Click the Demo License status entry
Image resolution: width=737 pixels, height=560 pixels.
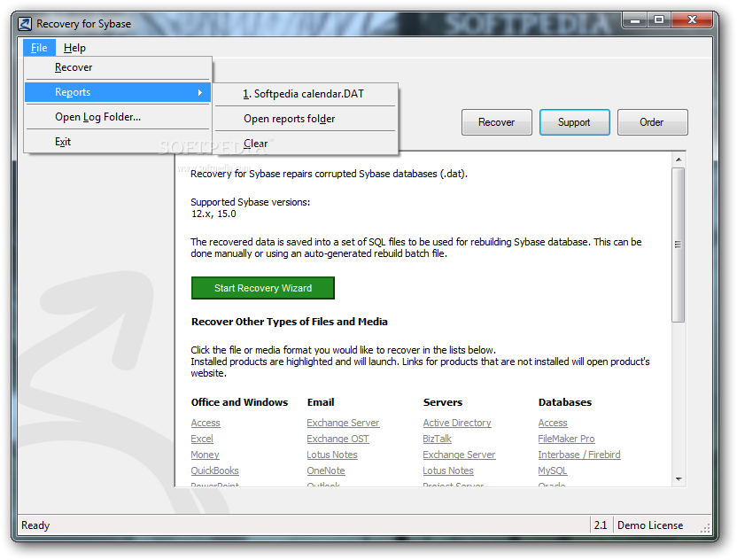click(x=650, y=525)
